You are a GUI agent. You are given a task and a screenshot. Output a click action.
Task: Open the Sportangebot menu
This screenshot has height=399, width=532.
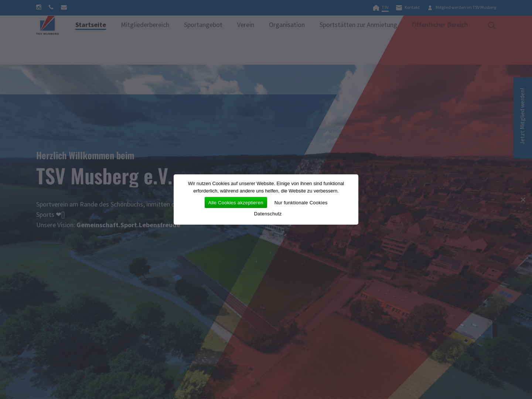tap(203, 25)
